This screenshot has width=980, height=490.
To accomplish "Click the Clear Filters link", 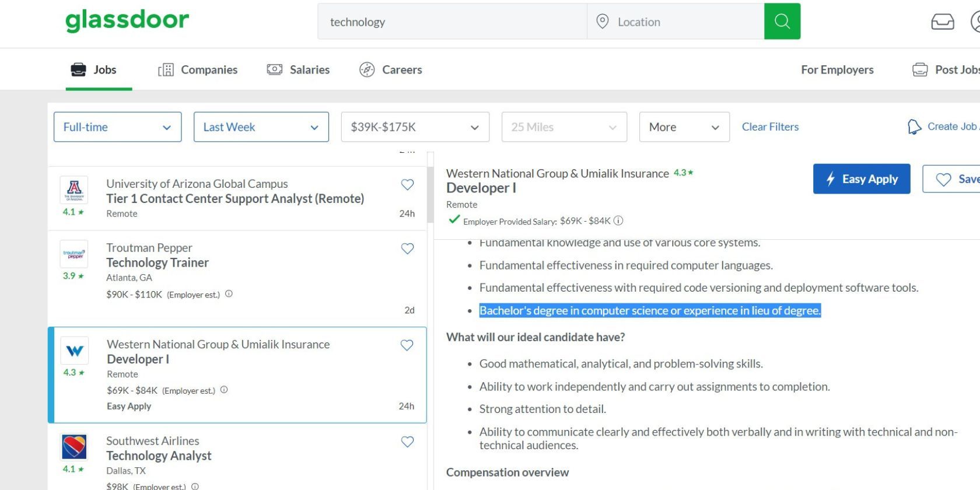I will pos(770,127).
